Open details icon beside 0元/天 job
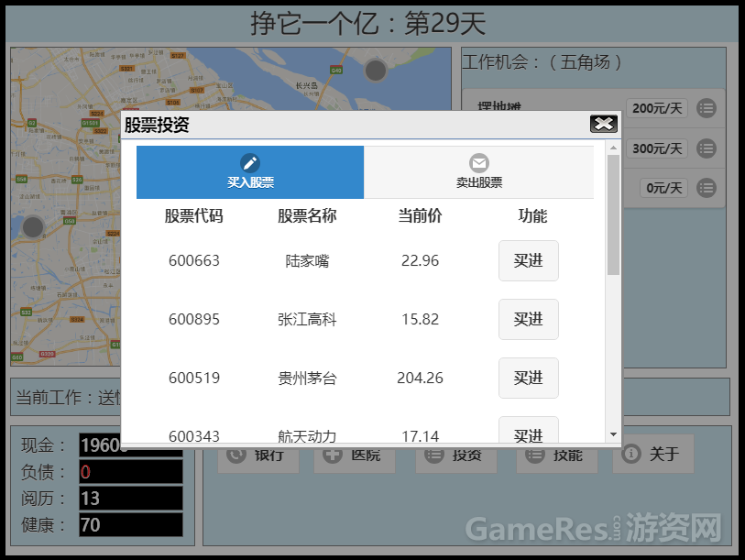This screenshot has width=745, height=560. (x=706, y=188)
